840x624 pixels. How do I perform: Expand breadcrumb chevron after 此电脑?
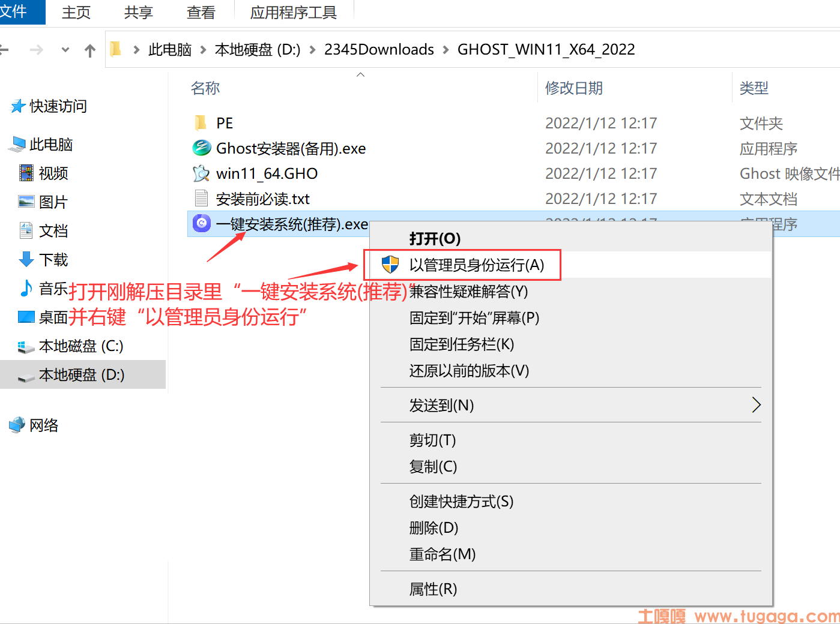point(203,50)
